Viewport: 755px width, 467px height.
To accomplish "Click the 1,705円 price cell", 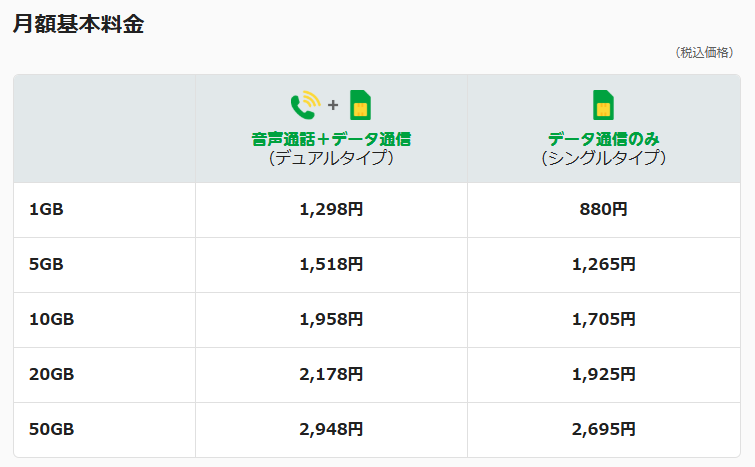I will [x=603, y=320].
